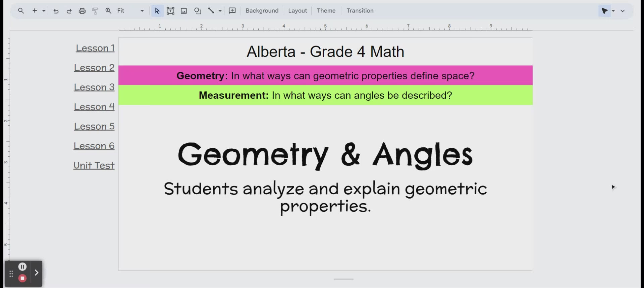Follow the Lesson 3 link
Screen dimensions: 644x288
[x=94, y=87]
